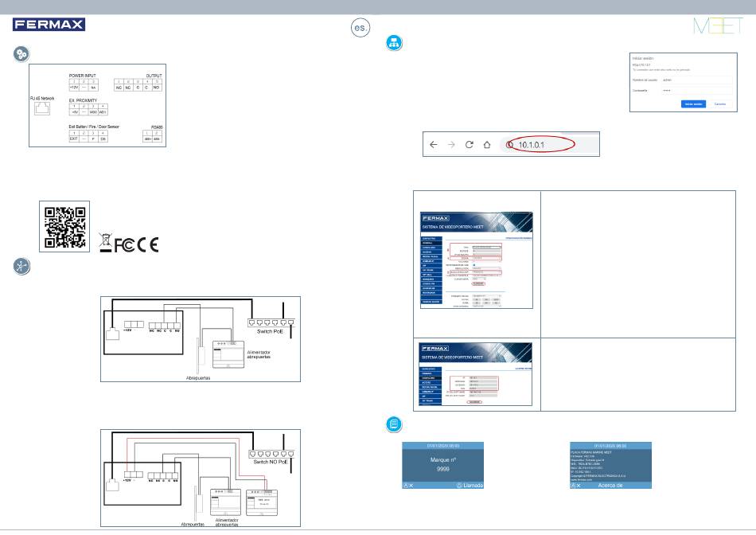
Task: Click the CE certification mark
Action: [147, 245]
